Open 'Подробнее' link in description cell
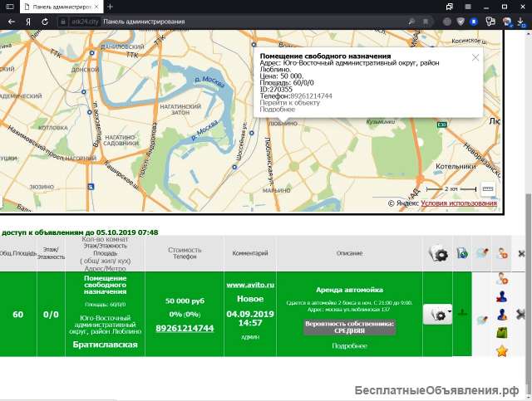Image resolution: width=532 pixels, height=401 pixels. [x=349, y=346]
